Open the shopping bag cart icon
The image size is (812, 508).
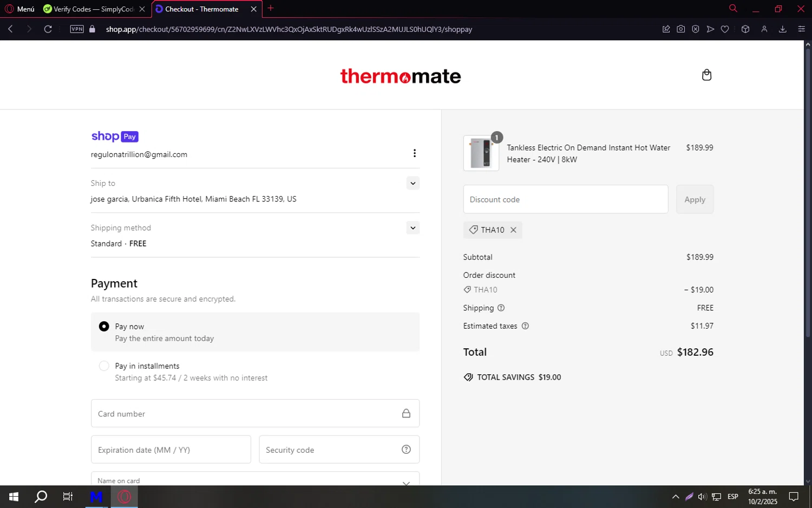pos(706,75)
